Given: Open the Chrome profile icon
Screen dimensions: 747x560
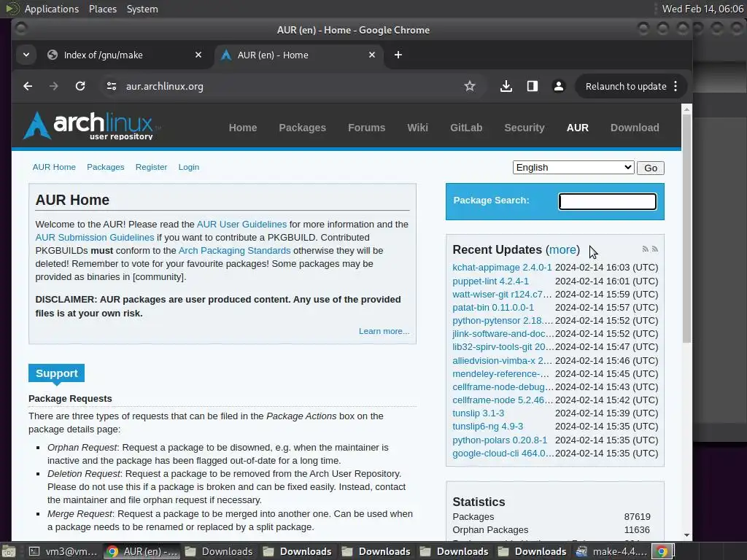Looking at the screenshot, I should (x=558, y=86).
